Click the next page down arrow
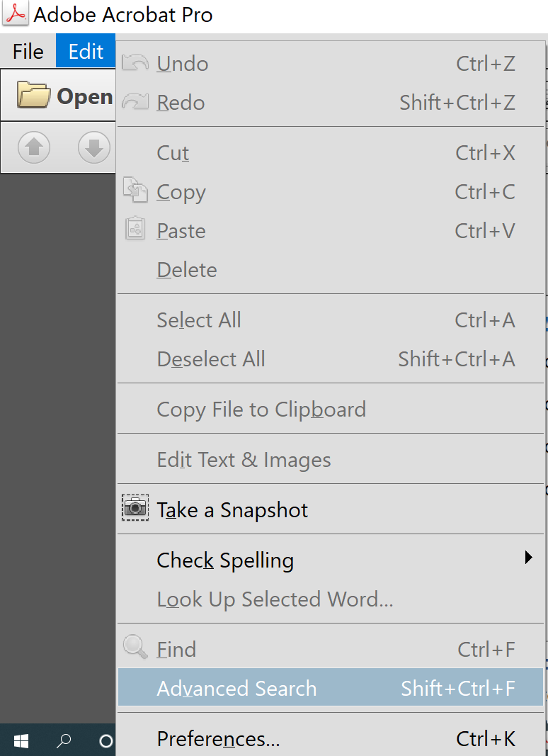548x756 pixels. point(94,148)
